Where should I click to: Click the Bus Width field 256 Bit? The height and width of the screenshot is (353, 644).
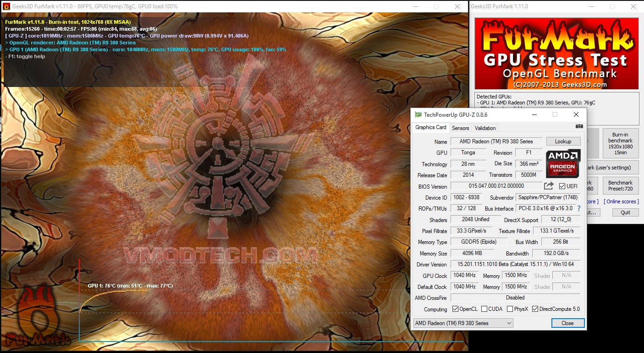coord(561,242)
